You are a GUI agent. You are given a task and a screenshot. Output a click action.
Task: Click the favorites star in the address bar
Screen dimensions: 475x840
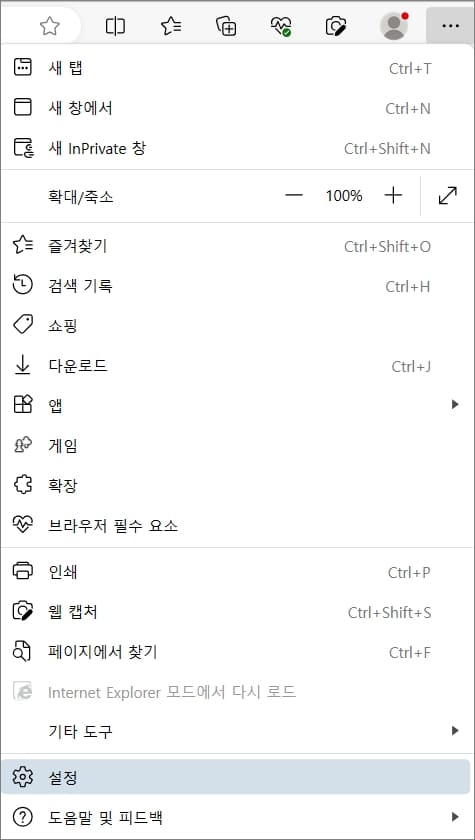tap(50, 26)
